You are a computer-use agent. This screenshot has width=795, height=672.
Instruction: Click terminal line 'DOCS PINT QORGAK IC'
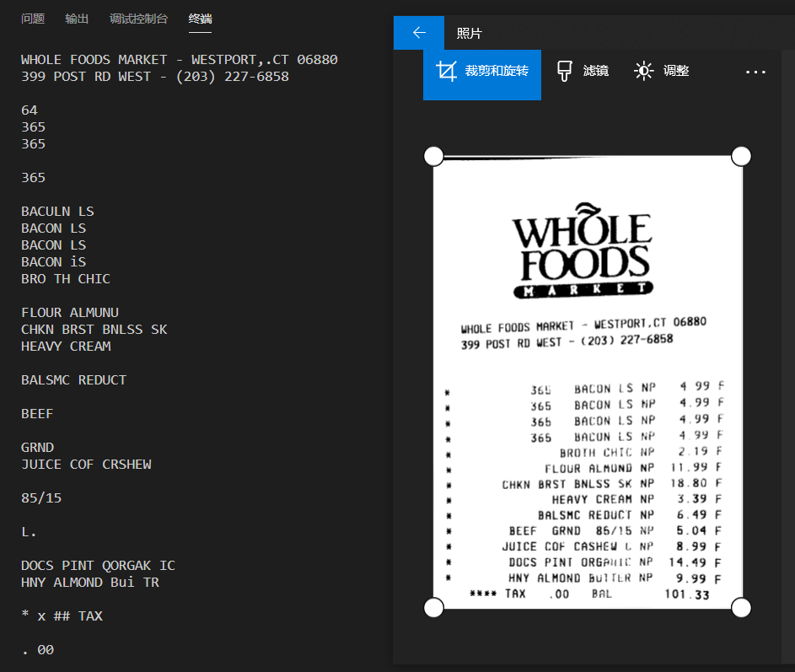click(x=98, y=566)
